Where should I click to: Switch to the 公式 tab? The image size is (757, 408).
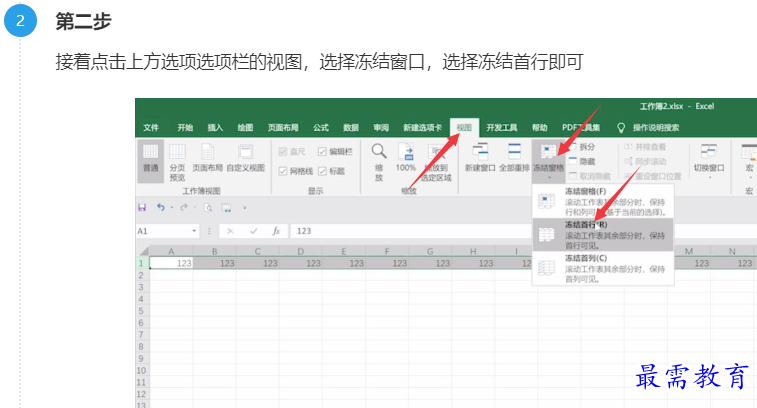(x=321, y=127)
